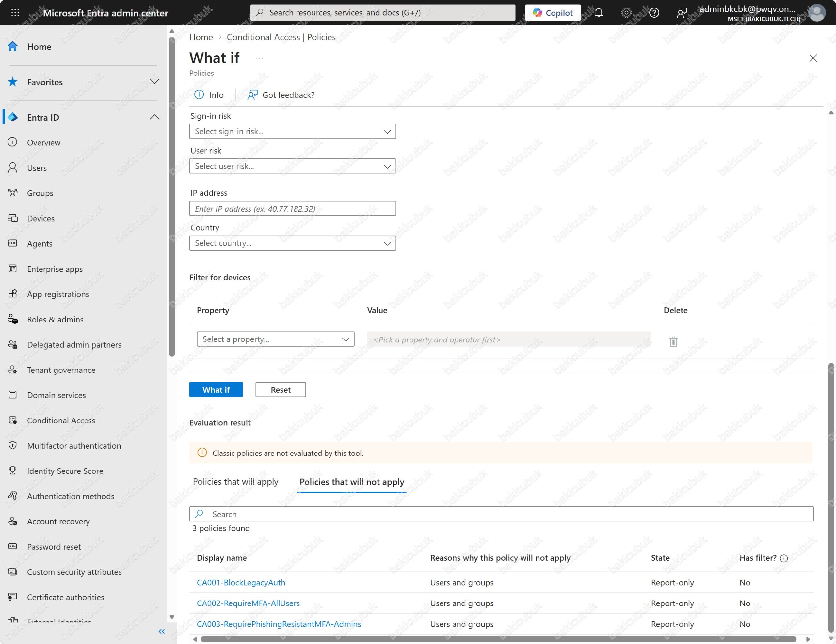Open the Sign-in risk dropdown

coord(293,131)
